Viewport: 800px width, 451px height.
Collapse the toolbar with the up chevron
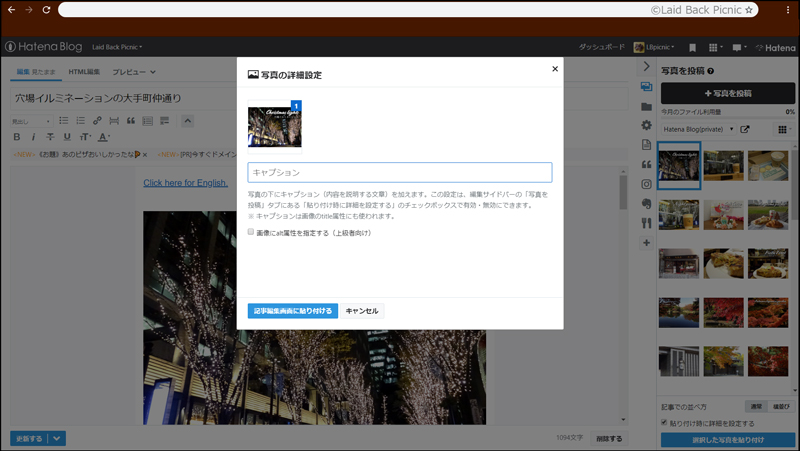click(187, 121)
